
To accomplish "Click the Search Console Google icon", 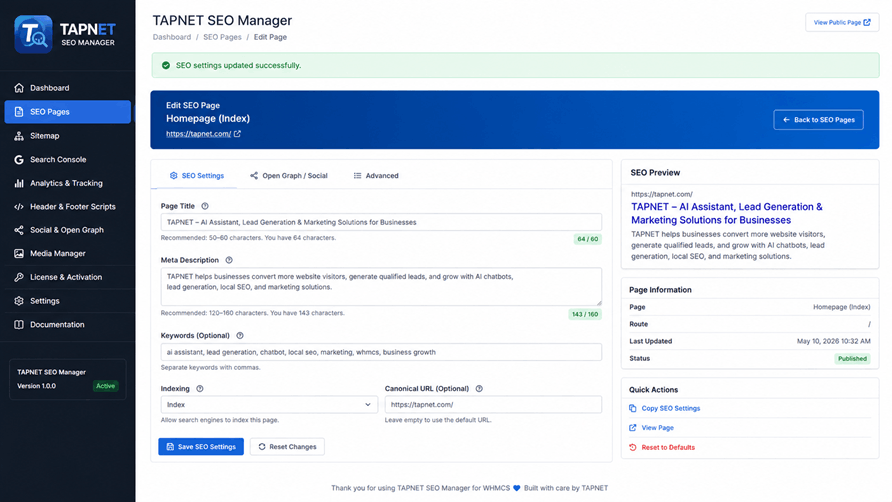I will coord(19,159).
